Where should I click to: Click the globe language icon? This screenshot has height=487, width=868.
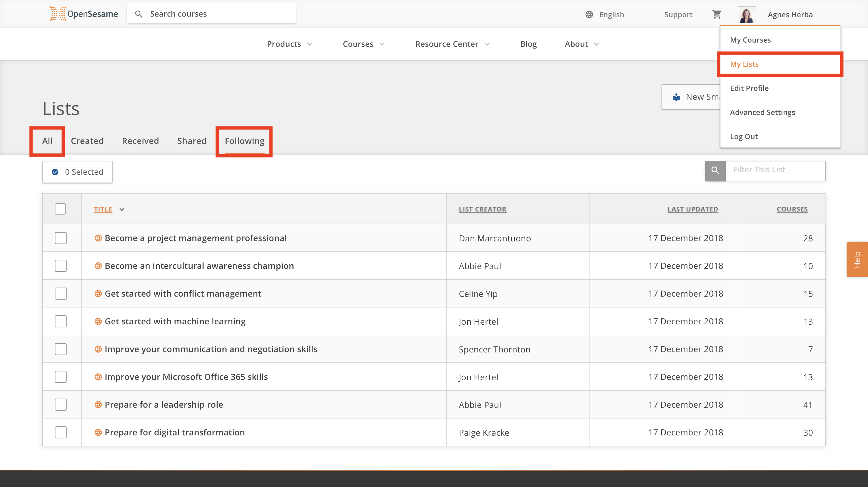coord(589,14)
